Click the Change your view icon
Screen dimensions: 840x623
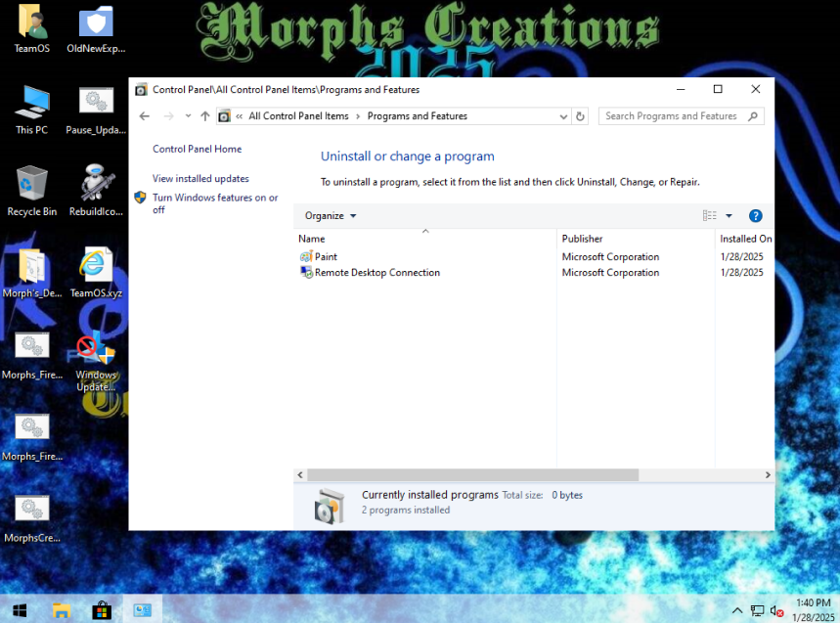[709, 215]
